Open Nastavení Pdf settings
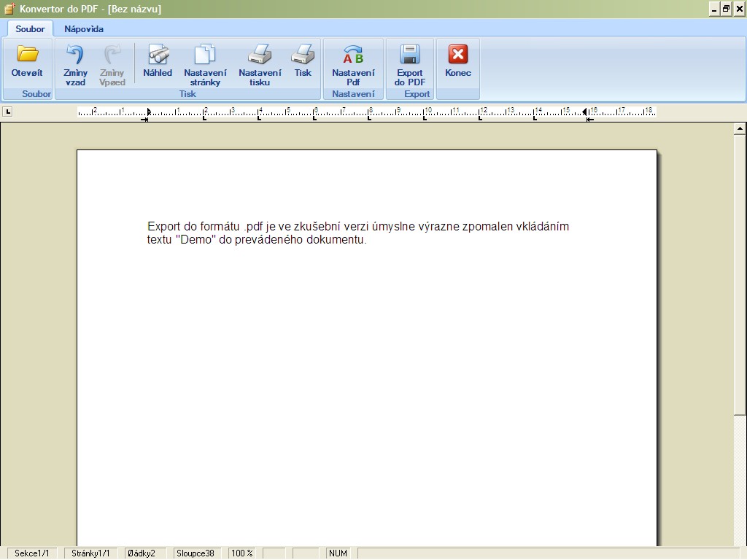This screenshot has height=560, width=747. (353, 56)
